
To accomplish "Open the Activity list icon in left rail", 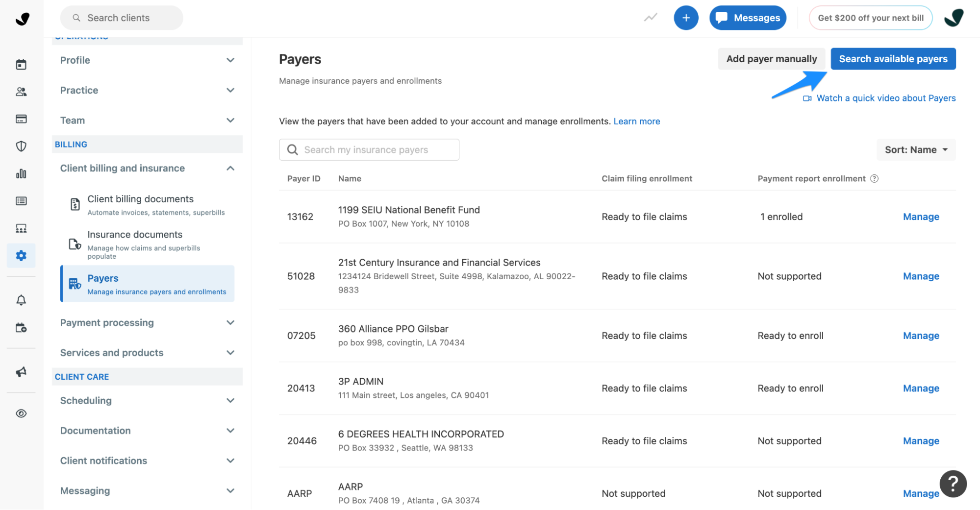I will coord(21,201).
